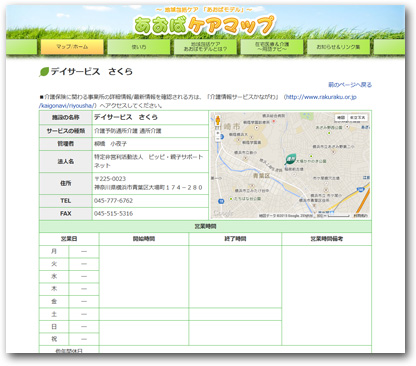Click the green leaf facility marker on the map

[290, 159]
